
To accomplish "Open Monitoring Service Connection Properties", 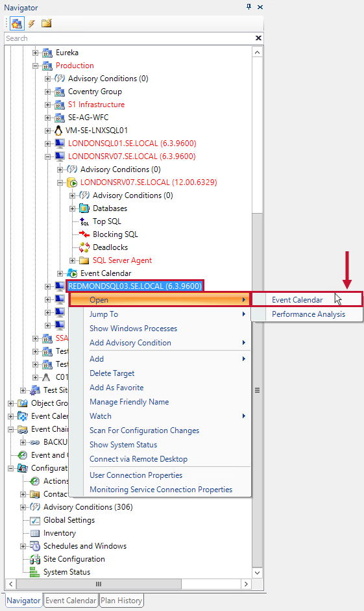I will click(x=160, y=490).
